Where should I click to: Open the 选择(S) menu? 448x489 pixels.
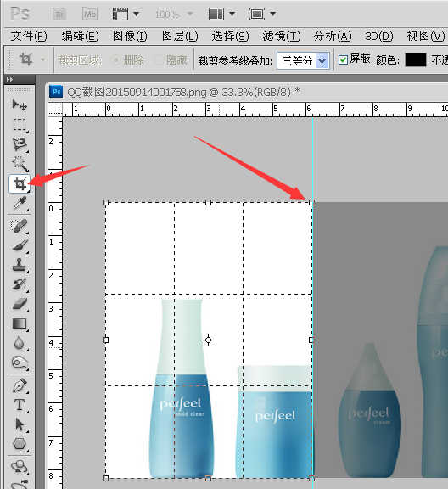coord(230,37)
